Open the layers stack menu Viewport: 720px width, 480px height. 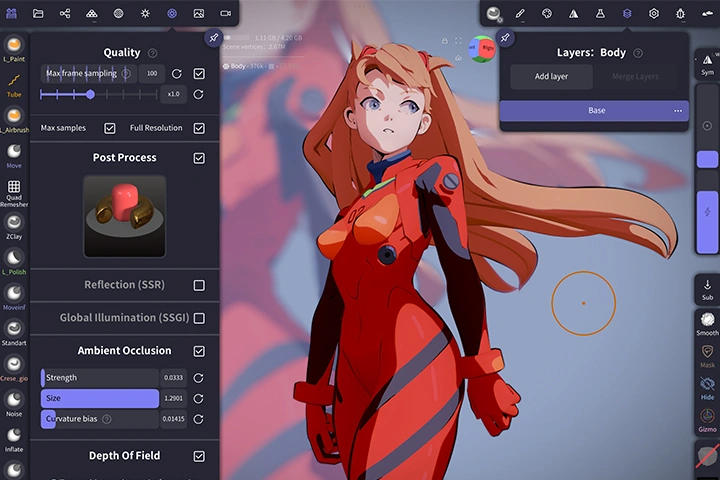coord(627,13)
